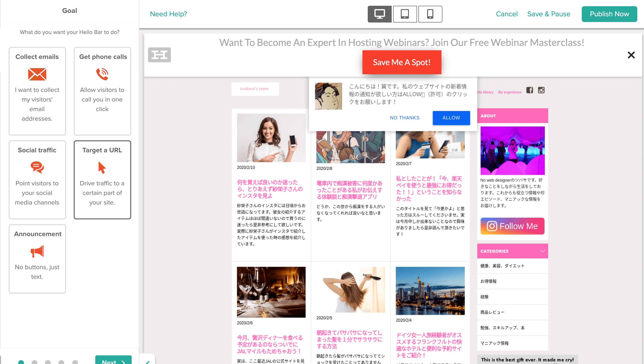Click the Goal heading
The width and height of the screenshot is (644, 364).
69,11
